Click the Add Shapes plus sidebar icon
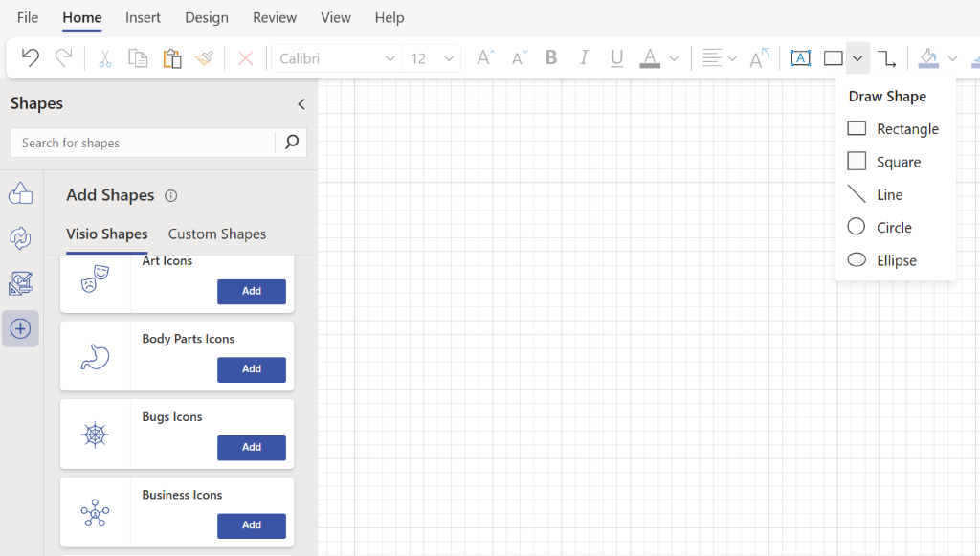The width and height of the screenshot is (980, 556). point(21,328)
